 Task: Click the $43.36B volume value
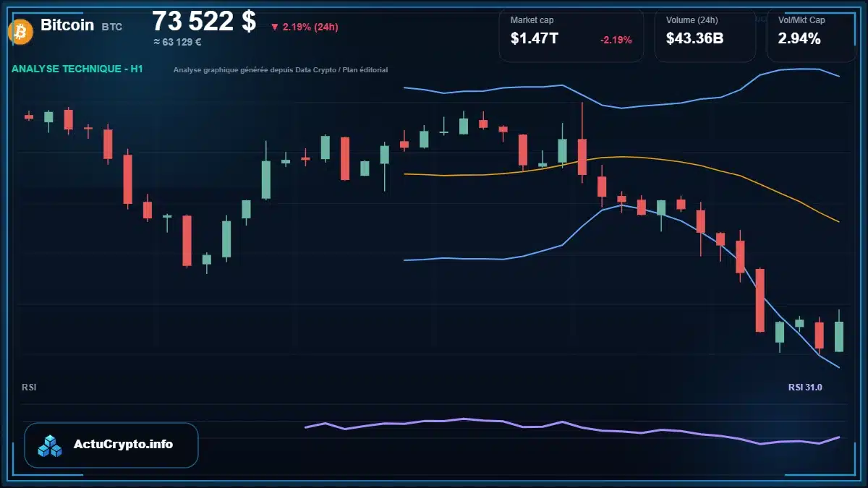(695, 39)
